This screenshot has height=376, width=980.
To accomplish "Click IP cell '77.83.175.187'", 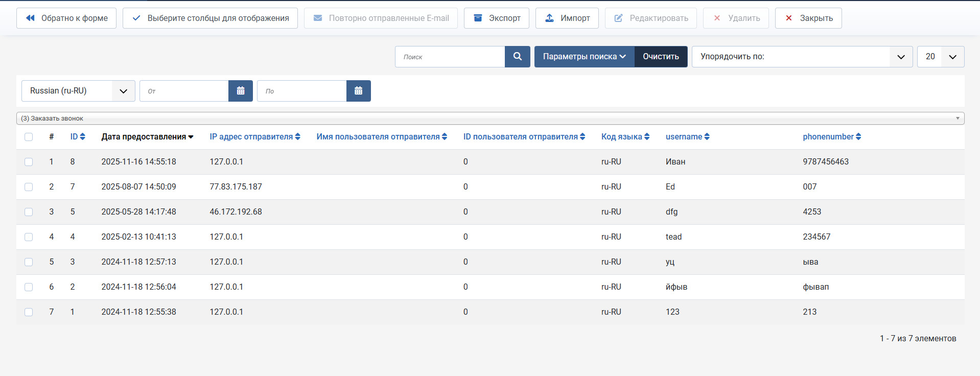I will point(236,187).
